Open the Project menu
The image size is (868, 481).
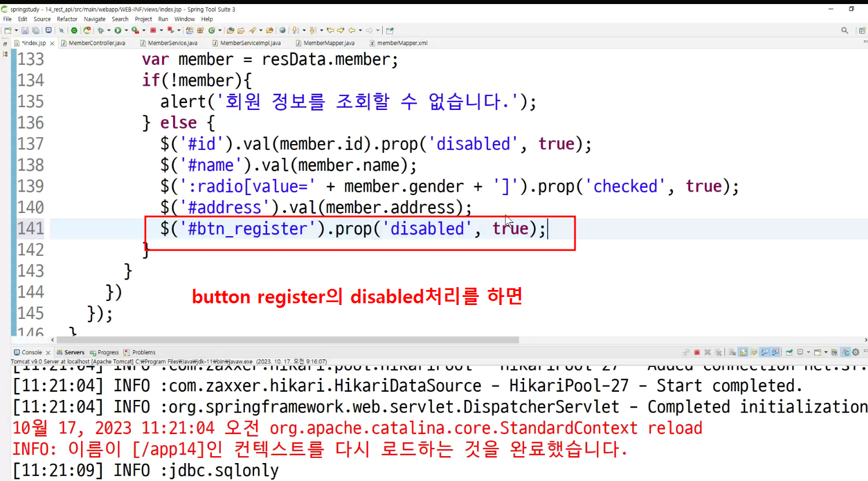tap(144, 19)
